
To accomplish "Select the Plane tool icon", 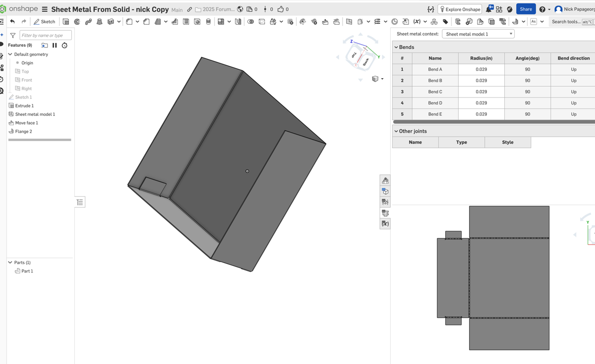I will (x=349, y=22).
